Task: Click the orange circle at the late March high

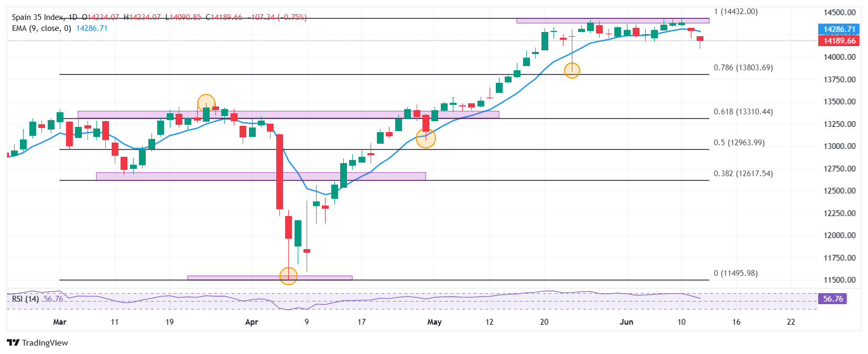Action: [207, 103]
